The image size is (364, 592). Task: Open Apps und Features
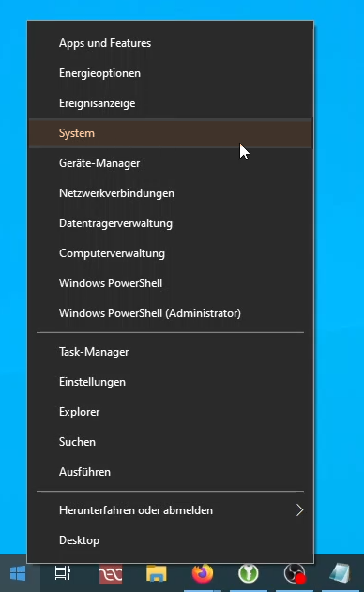(x=171, y=43)
